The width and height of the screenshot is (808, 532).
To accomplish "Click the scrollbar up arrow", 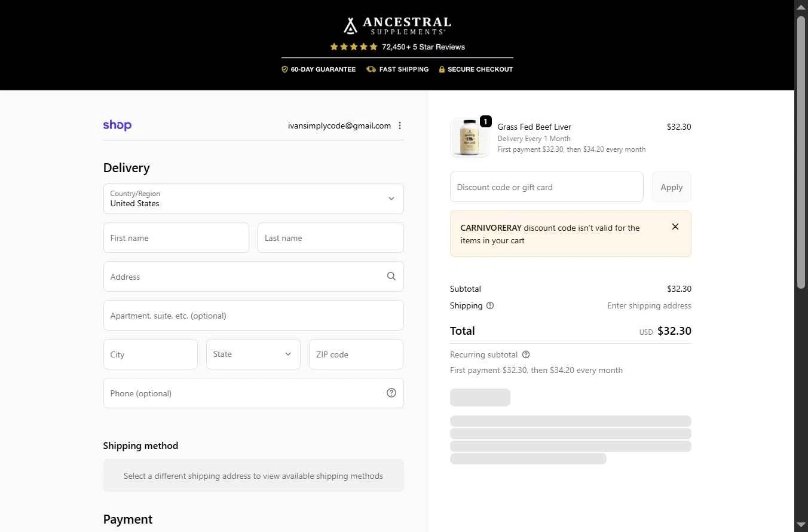I will click(801, 6).
